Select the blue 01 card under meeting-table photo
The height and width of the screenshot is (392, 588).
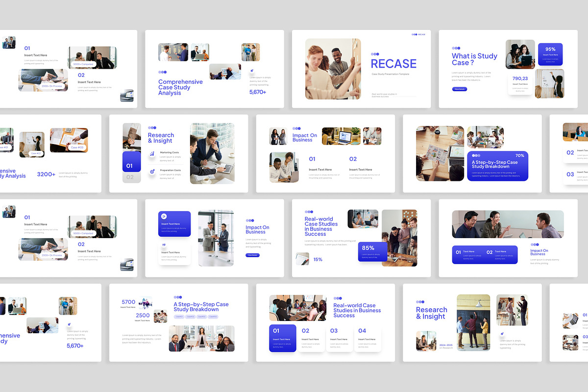click(283, 338)
